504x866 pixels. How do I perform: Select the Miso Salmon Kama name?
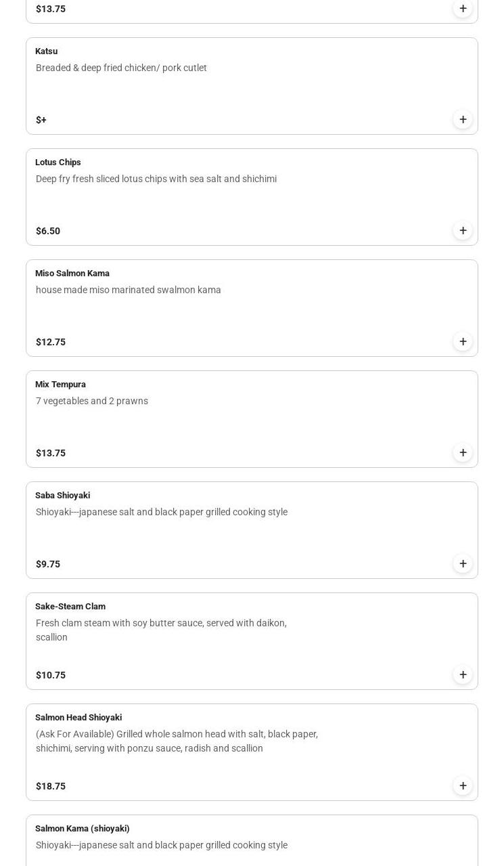point(72,274)
